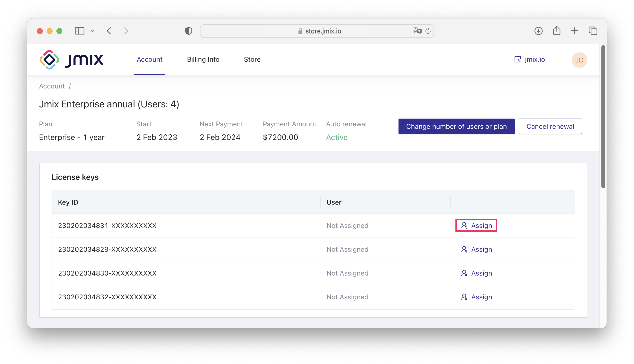Open the downloads icon in the browser toolbar

click(x=538, y=31)
